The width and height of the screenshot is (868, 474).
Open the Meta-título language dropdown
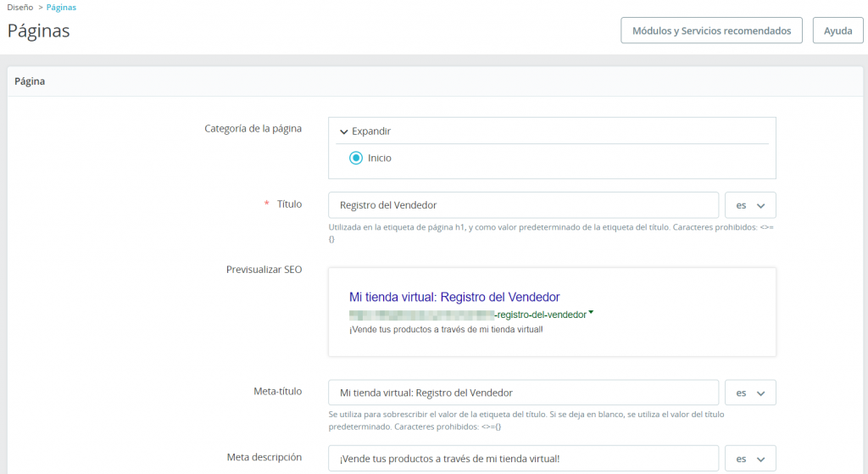(750, 393)
